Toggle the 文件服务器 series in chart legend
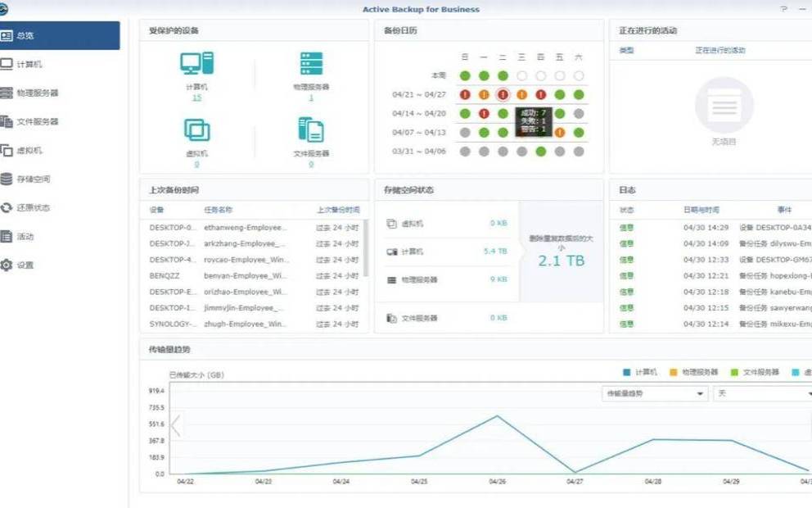Image resolution: width=812 pixels, height=508 pixels. pyautogui.click(x=755, y=372)
